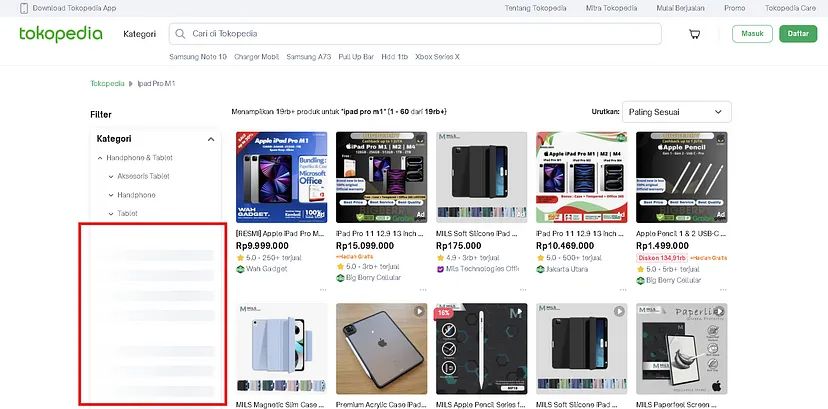Select Pull Up Bar search suggestion
The image size is (828, 409).
tap(356, 56)
